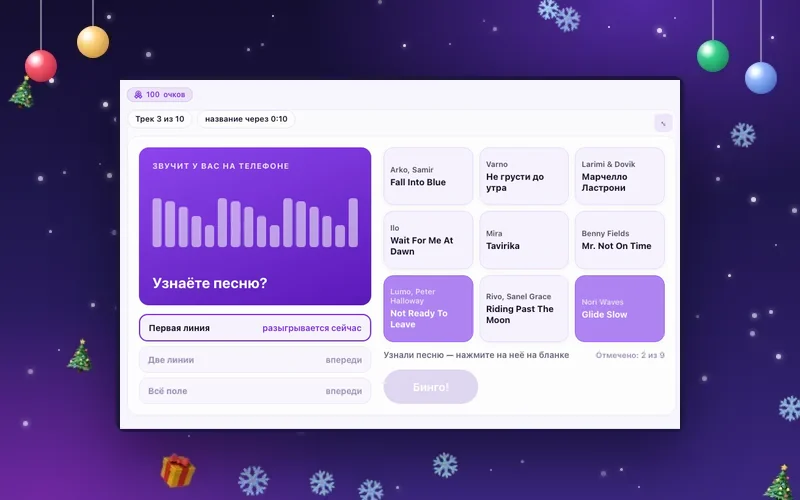This screenshot has width=800, height=500.
Task: Click the разыгрывается сейчас status text
Action: click(x=312, y=328)
